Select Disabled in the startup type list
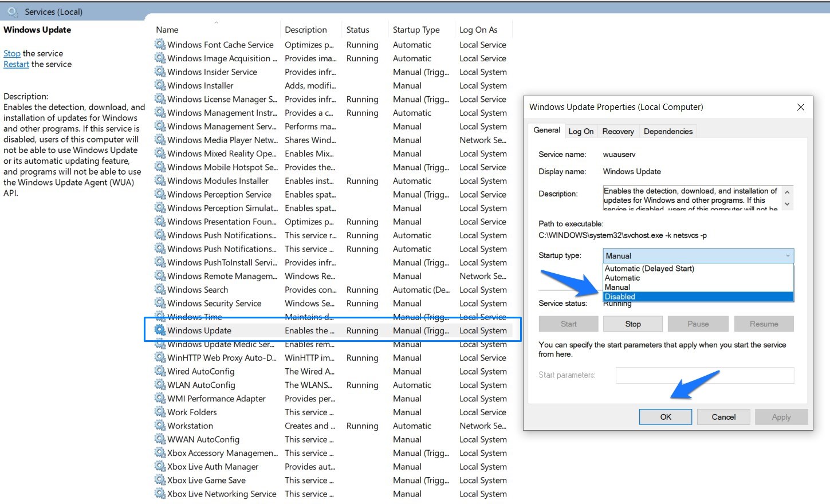 click(698, 297)
